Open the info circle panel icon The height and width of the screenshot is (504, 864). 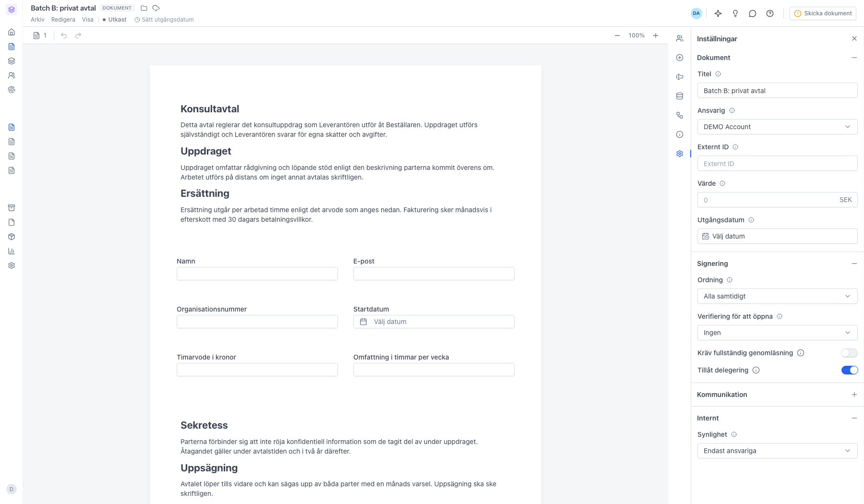pyautogui.click(x=680, y=134)
